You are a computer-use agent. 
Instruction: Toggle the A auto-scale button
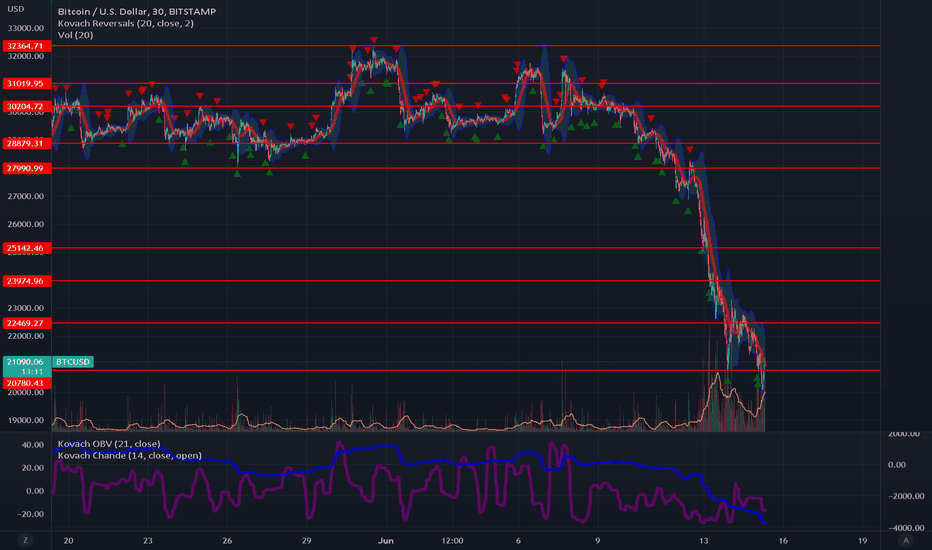point(906,540)
